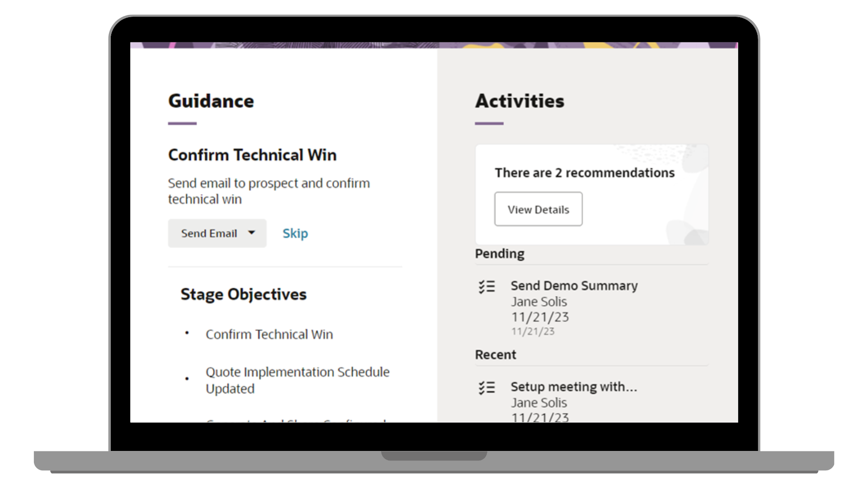Screen dimensions: 868x488
Task: Click the task icon beside Send Demo Summary
Action: click(x=487, y=287)
